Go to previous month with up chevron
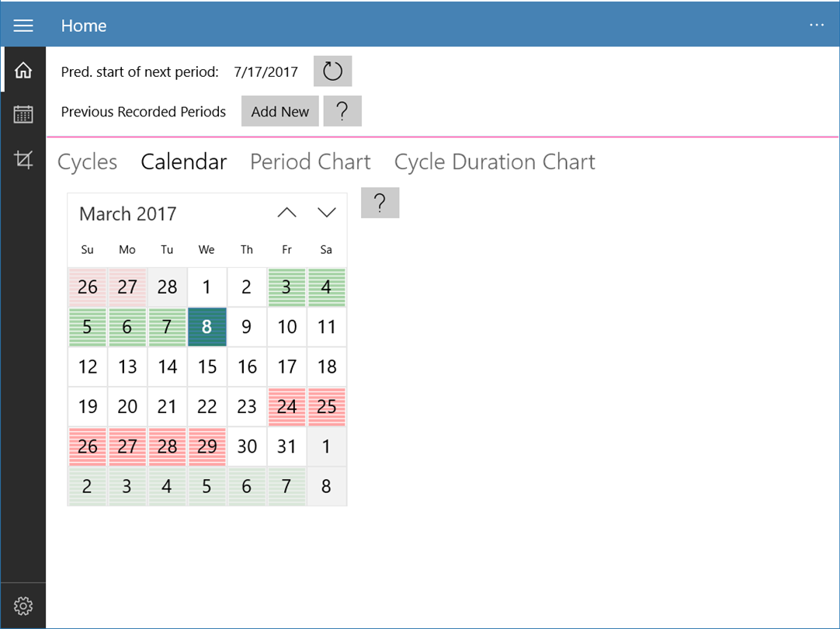 [286, 213]
